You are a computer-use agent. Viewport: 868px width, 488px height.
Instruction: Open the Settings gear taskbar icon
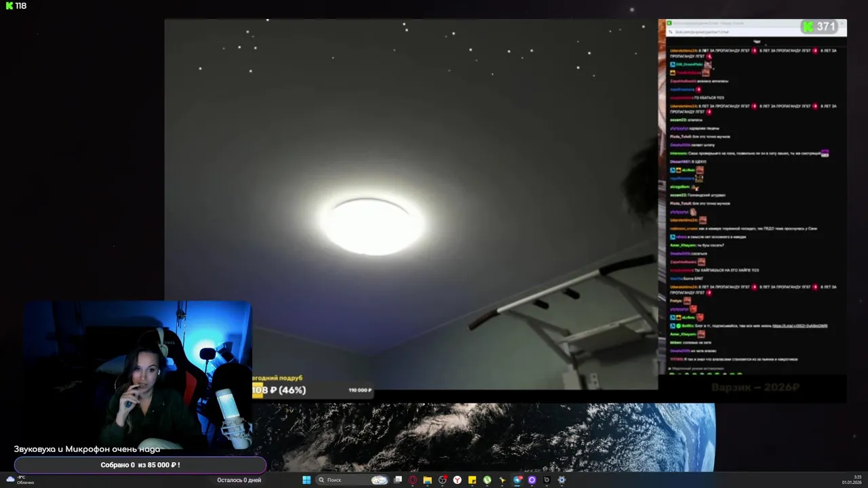[x=561, y=480]
